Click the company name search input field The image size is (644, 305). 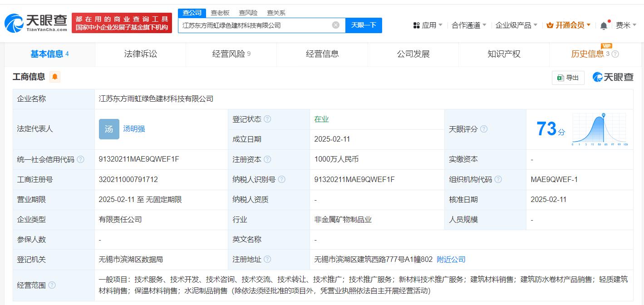pos(254,25)
